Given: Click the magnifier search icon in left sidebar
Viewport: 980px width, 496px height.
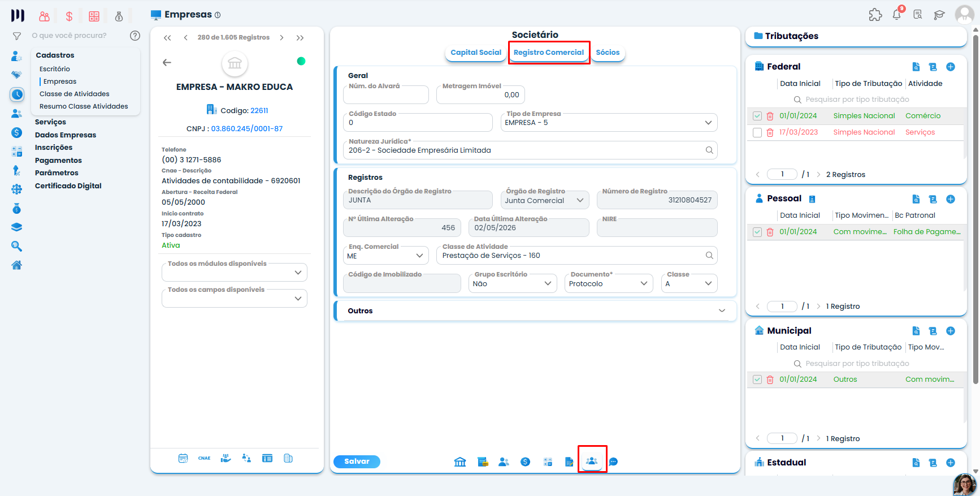Looking at the screenshot, I should pyautogui.click(x=17, y=246).
